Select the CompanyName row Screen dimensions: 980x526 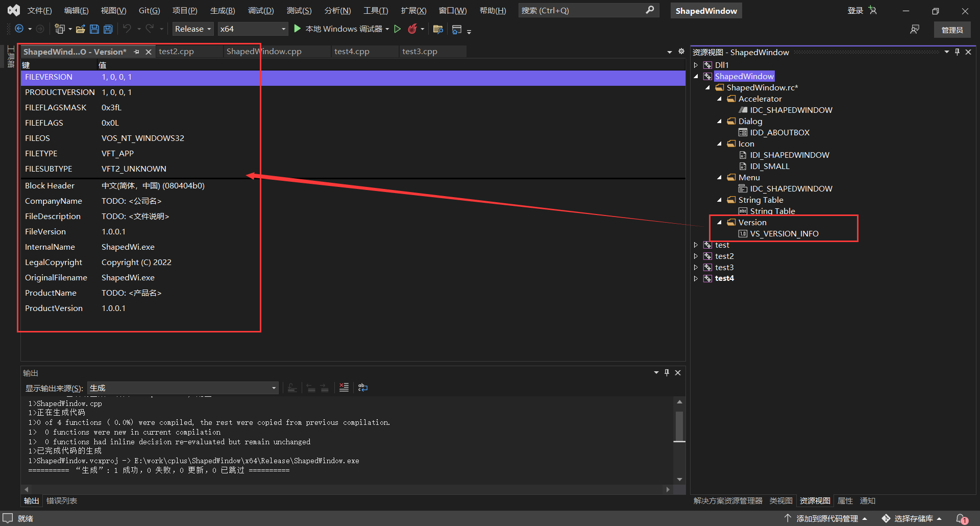353,201
